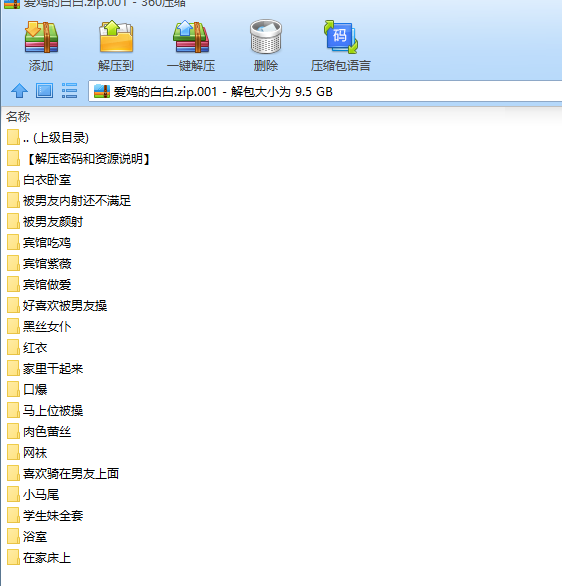Select the 黑丝女仆 folder
The width and height of the screenshot is (562, 586).
tap(39, 327)
